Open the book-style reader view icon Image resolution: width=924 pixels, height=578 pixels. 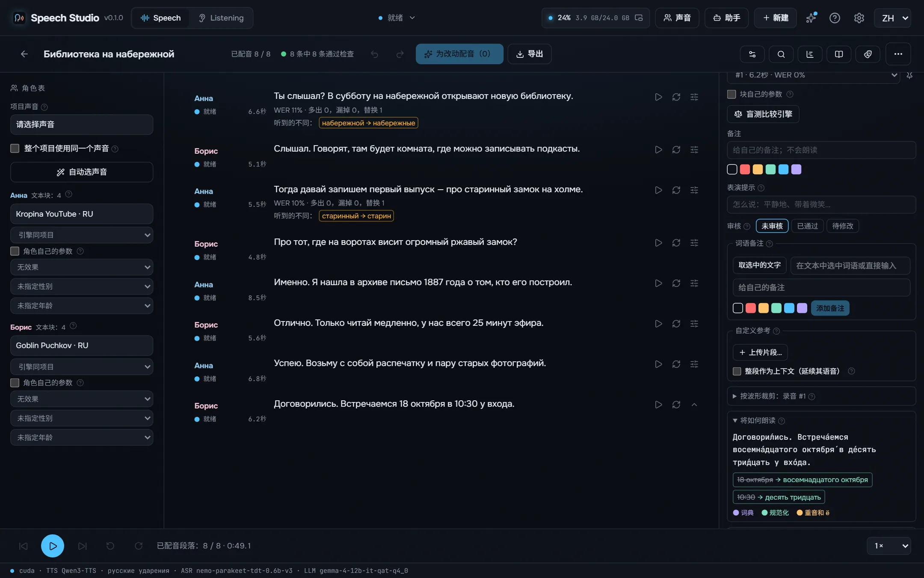[x=839, y=54]
